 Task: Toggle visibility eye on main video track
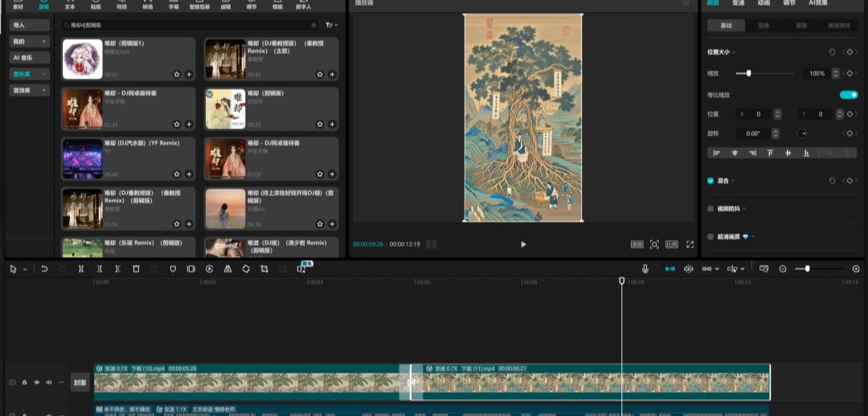[37, 382]
